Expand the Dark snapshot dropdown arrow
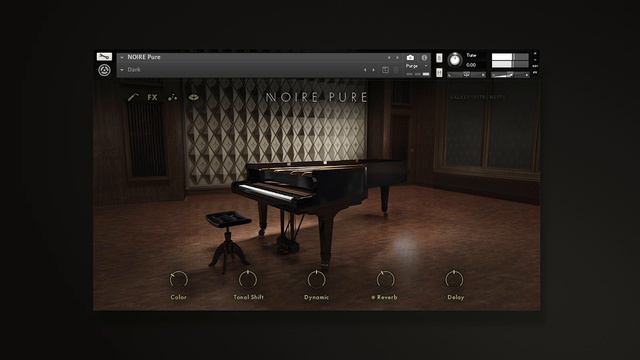Image resolution: width=640 pixels, height=360 pixels. (x=122, y=70)
